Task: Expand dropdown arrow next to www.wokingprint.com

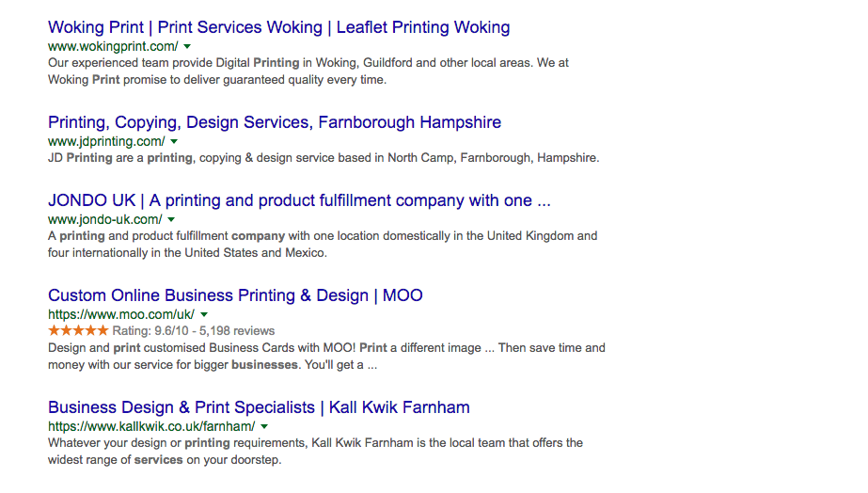Action: point(187,46)
